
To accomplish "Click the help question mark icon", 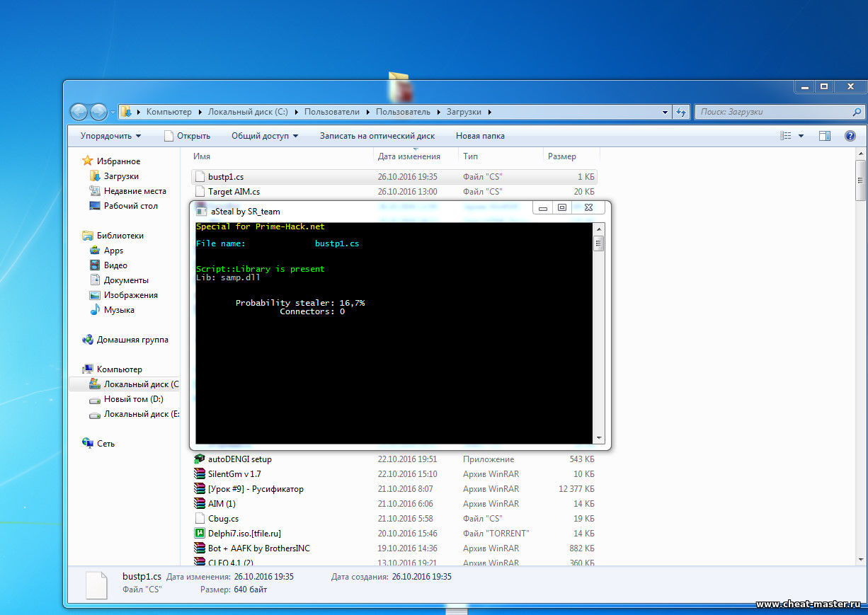I will click(850, 136).
